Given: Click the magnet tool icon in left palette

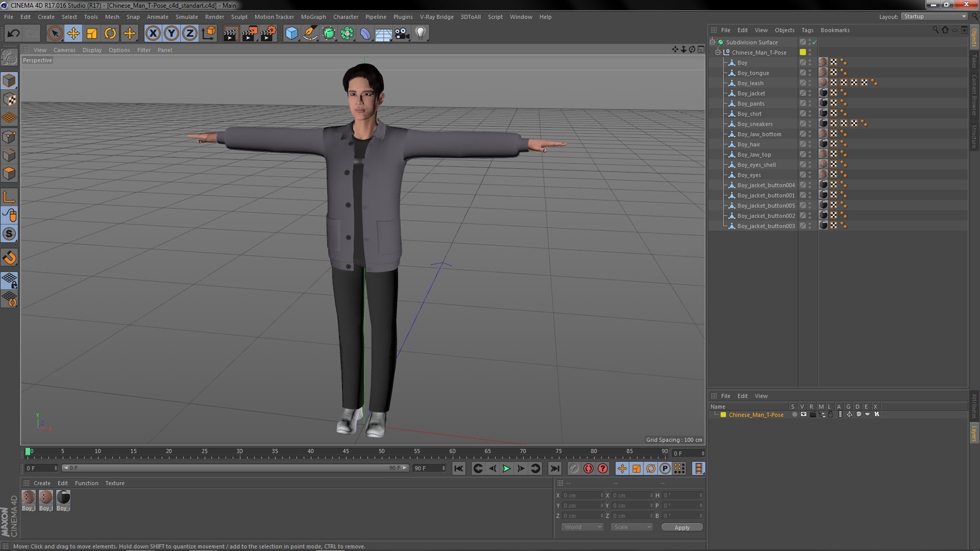Looking at the screenshot, I should [x=10, y=258].
